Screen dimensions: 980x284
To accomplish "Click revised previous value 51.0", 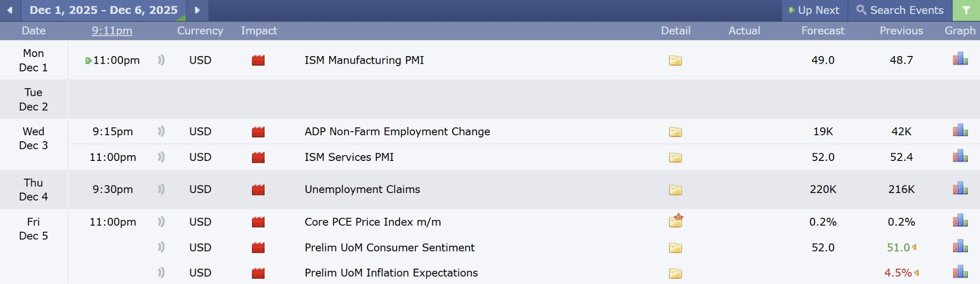I will (898, 248).
